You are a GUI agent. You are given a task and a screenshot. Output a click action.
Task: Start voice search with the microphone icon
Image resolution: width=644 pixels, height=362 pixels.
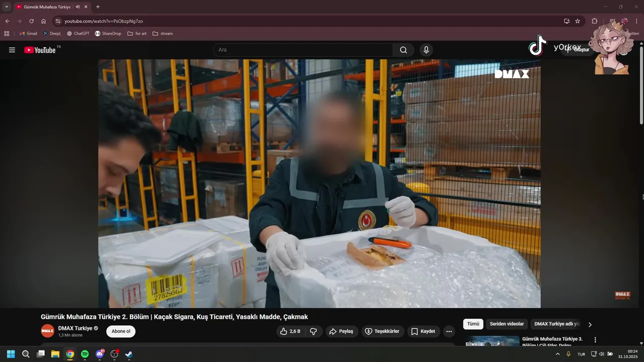tap(426, 50)
